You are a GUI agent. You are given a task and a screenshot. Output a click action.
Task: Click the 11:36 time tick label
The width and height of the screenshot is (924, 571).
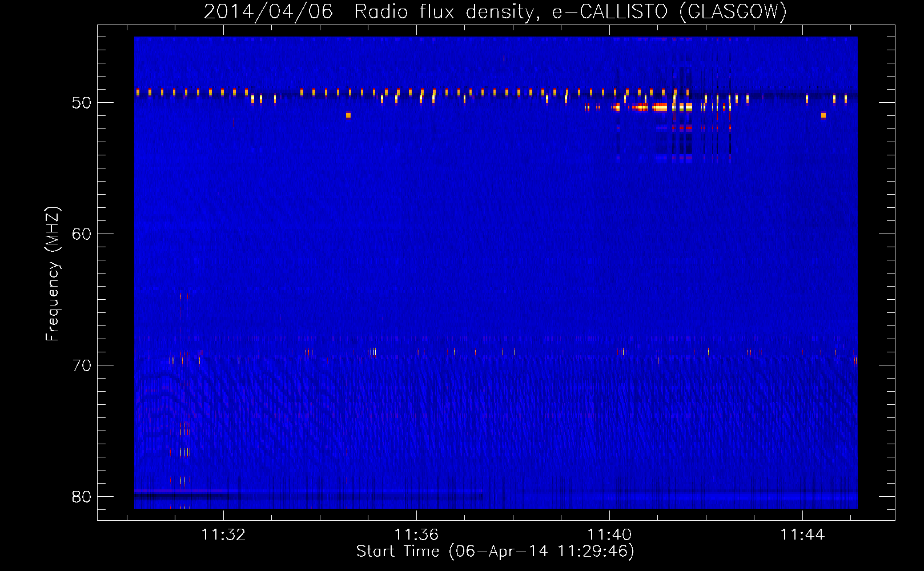pos(416,534)
